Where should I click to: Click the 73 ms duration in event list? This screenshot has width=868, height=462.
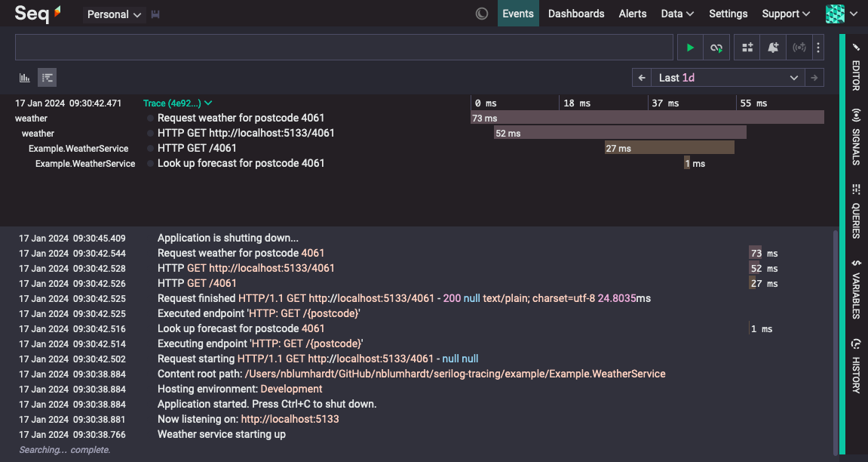coord(764,253)
